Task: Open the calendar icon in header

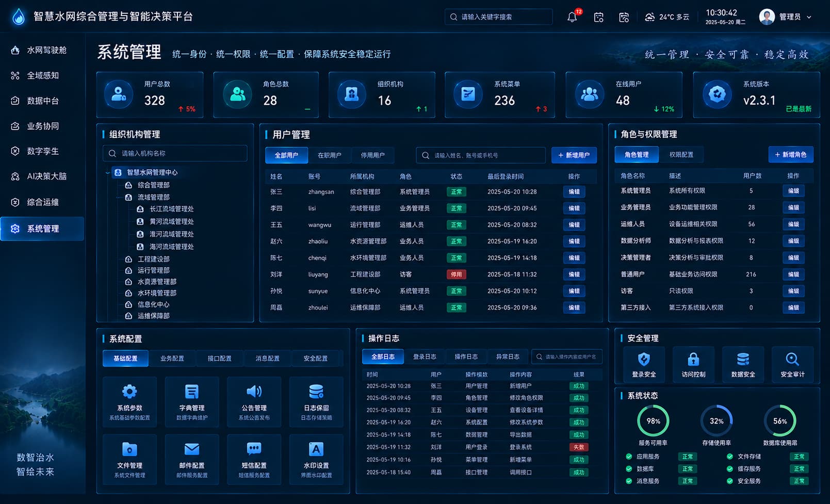Action: pos(598,17)
